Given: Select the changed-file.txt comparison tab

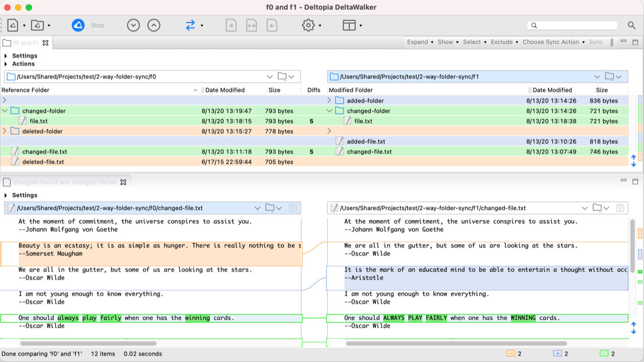Looking at the screenshot, I should (64, 182).
